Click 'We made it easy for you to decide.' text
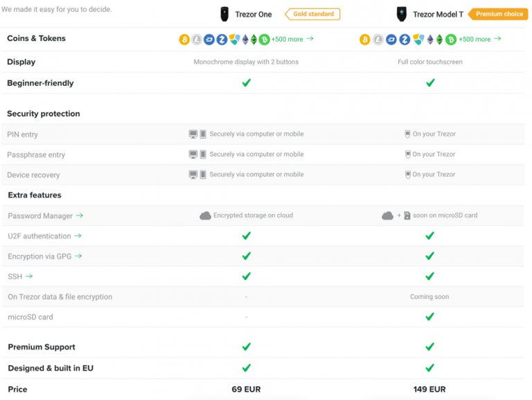 [56, 10]
